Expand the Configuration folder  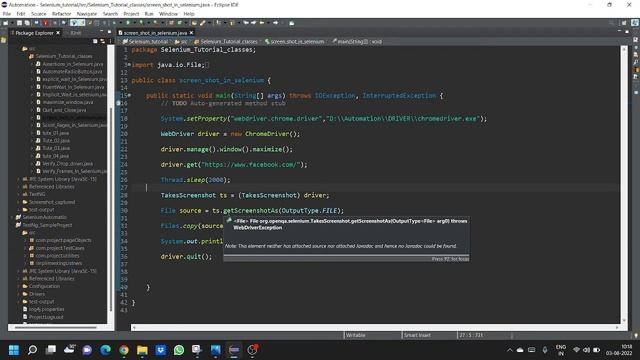click(x=18, y=286)
